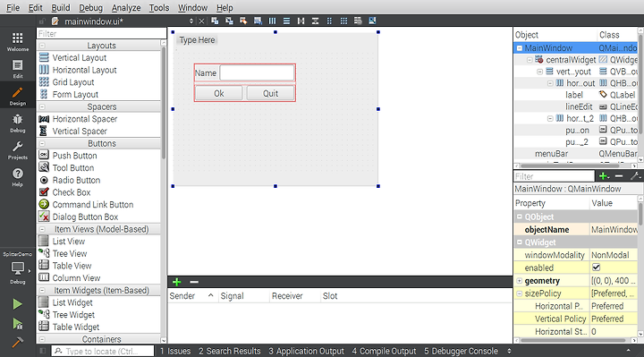The width and height of the screenshot is (644, 357).
Task: Run the project with green play button
Action: click(x=17, y=304)
